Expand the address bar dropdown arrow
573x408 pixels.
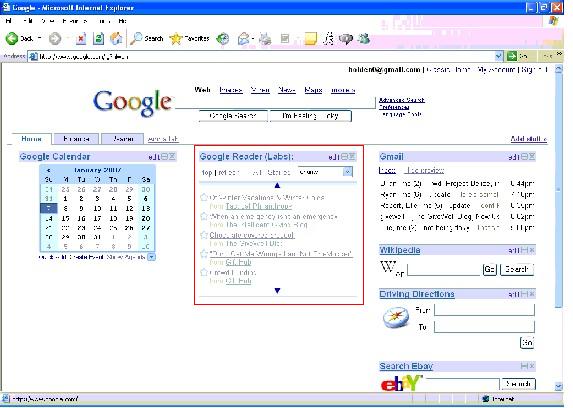[x=498, y=56]
